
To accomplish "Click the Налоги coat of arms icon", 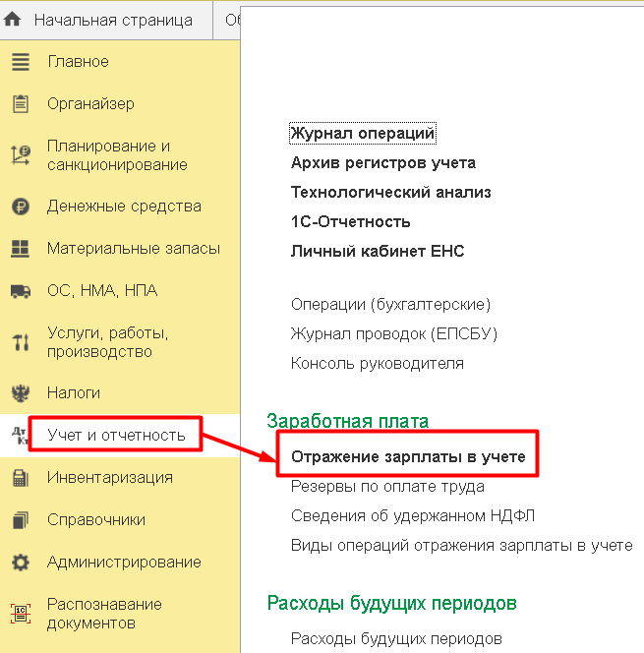I will (21, 392).
